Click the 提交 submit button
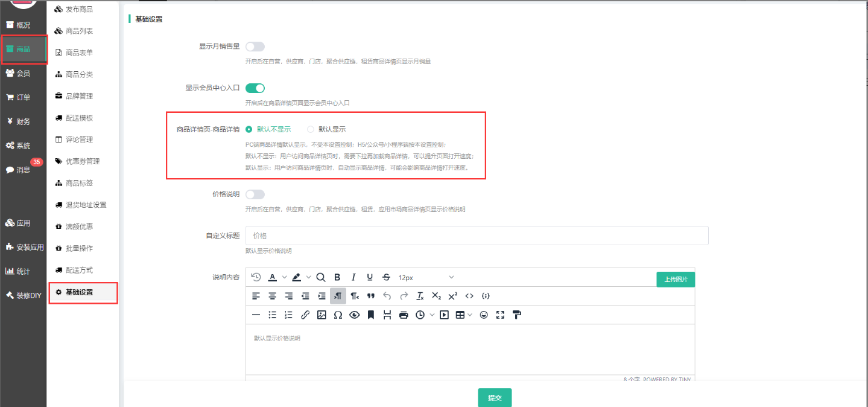868x407 pixels. 495,398
